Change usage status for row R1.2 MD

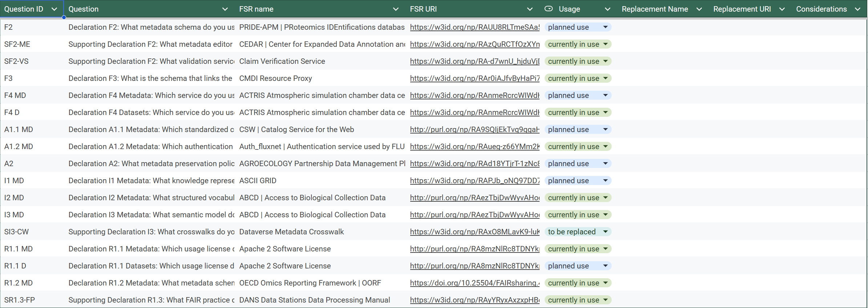coord(578,283)
